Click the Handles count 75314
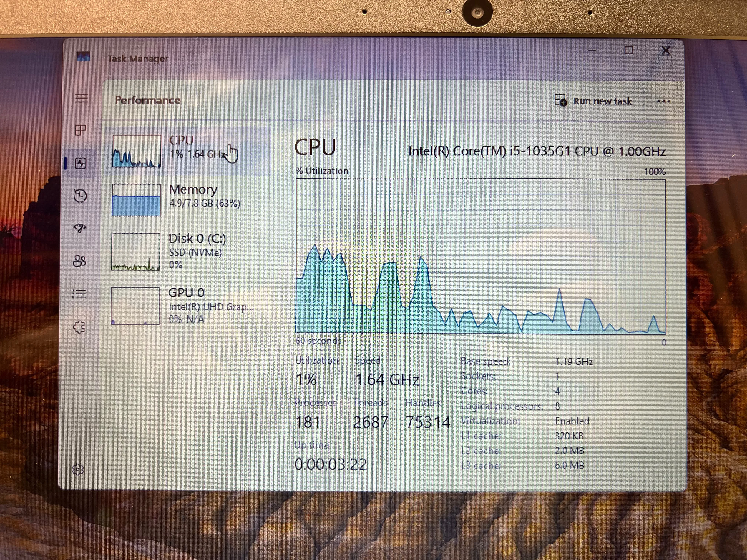The width and height of the screenshot is (747, 560). click(x=428, y=422)
